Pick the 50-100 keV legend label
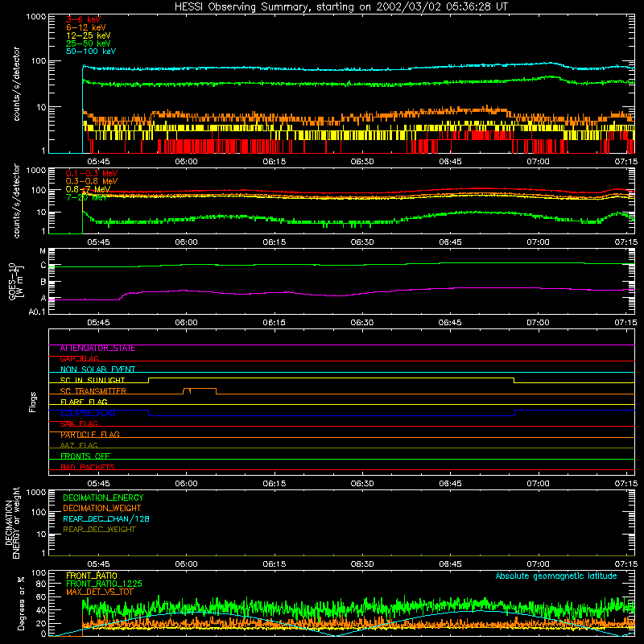 (x=91, y=52)
